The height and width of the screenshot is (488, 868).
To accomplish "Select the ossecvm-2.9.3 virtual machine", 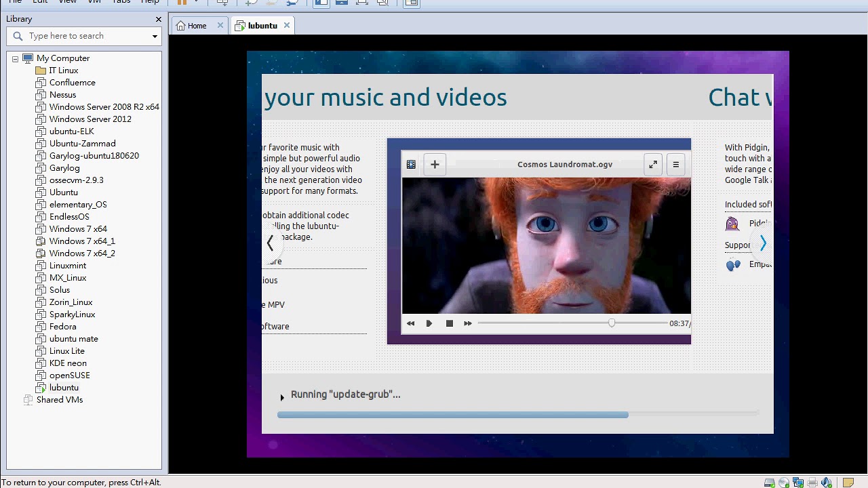I will point(76,180).
